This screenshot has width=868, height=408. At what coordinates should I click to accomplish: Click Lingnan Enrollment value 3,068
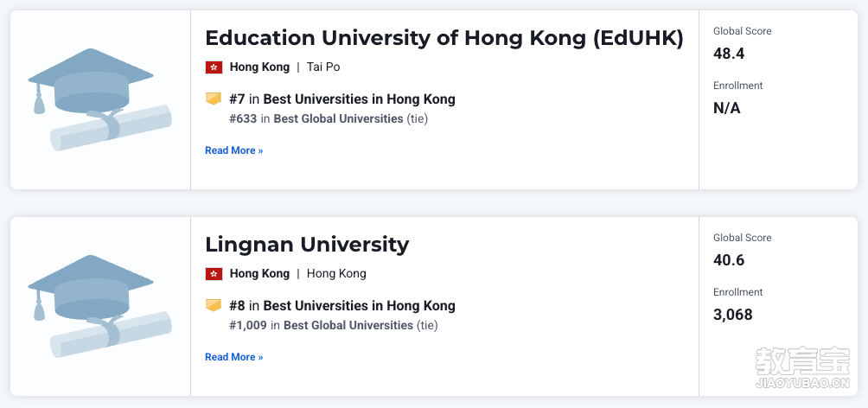tap(732, 315)
